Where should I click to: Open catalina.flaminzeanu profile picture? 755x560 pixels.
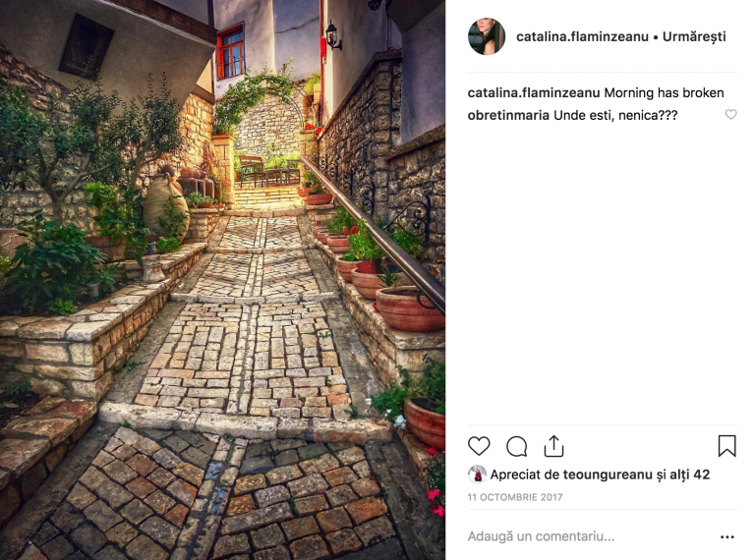coord(487,36)
